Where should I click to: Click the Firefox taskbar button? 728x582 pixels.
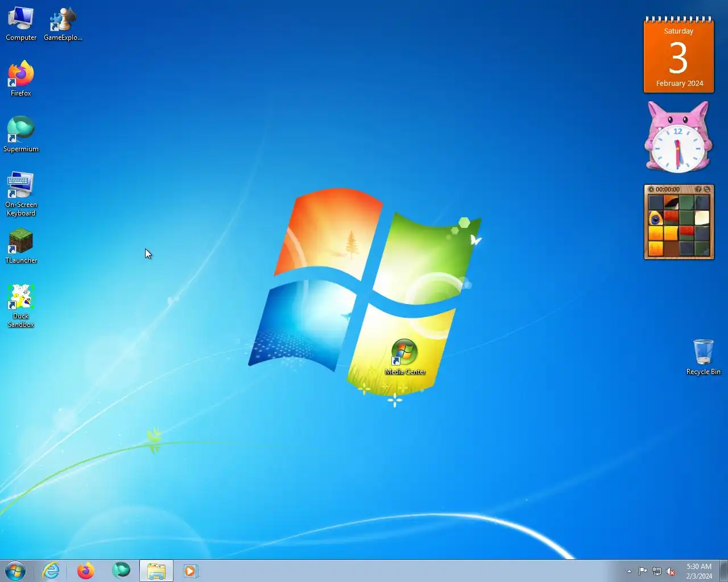(x=86, y=571)
